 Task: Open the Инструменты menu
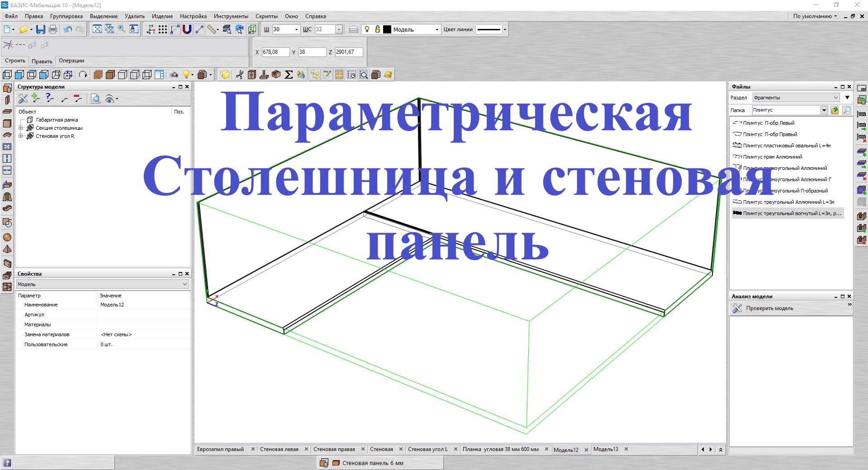(231, 16)
